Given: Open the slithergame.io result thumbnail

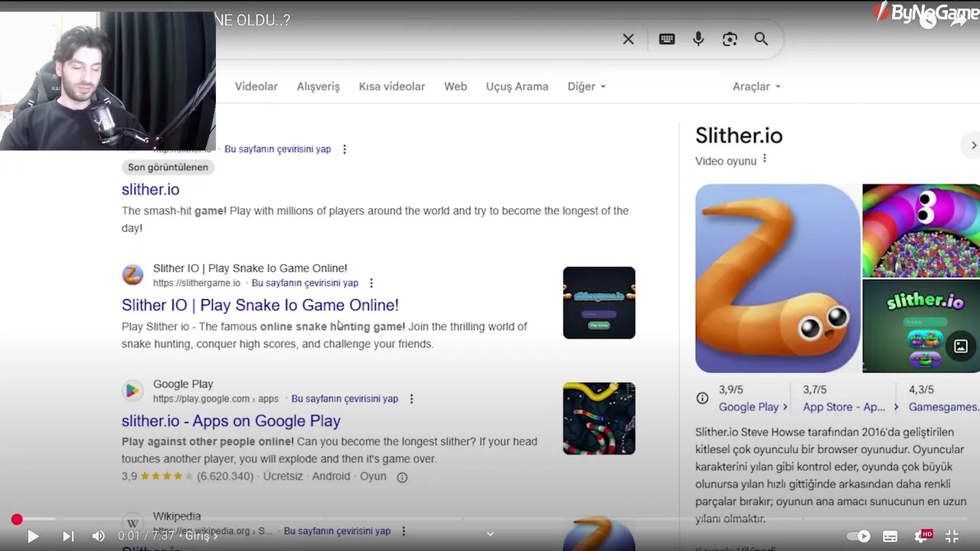Looking at the screenshot, I should [x=599, y=302].
